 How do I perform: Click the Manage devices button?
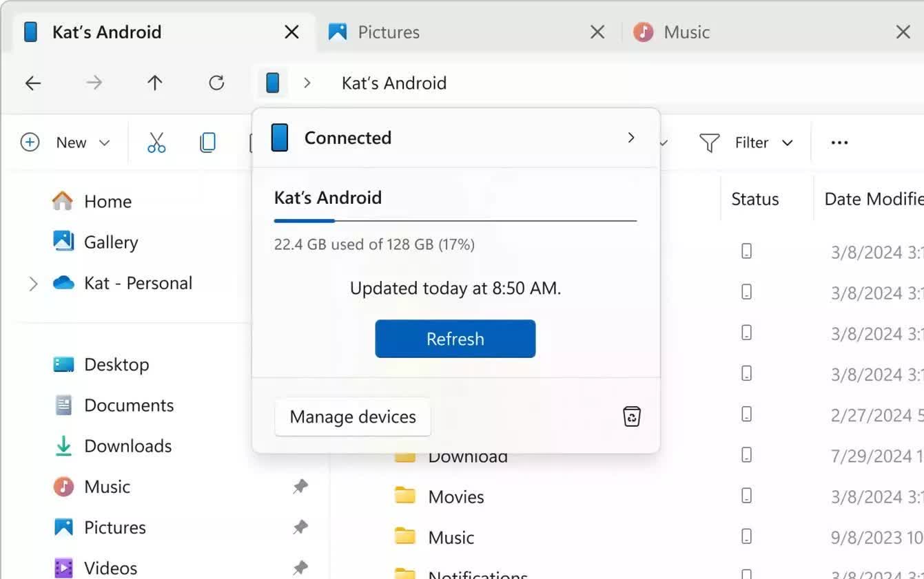point(353,417)
